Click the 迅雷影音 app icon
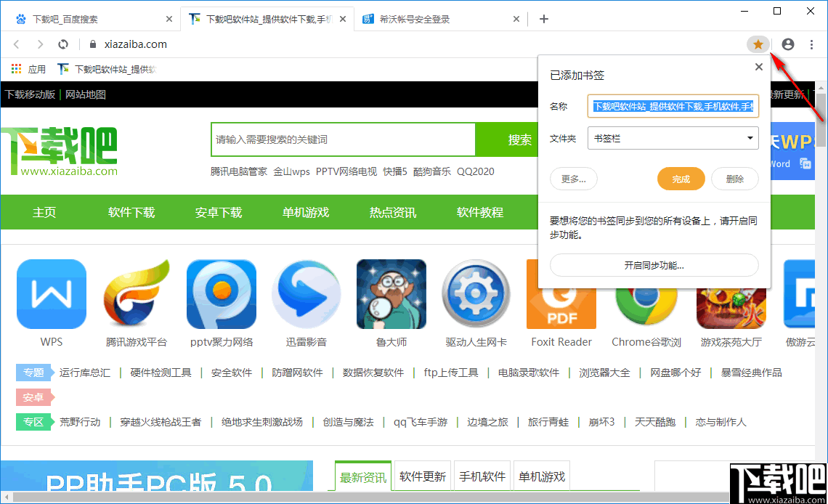The image size is (828, 504). (x=307, y=294)
